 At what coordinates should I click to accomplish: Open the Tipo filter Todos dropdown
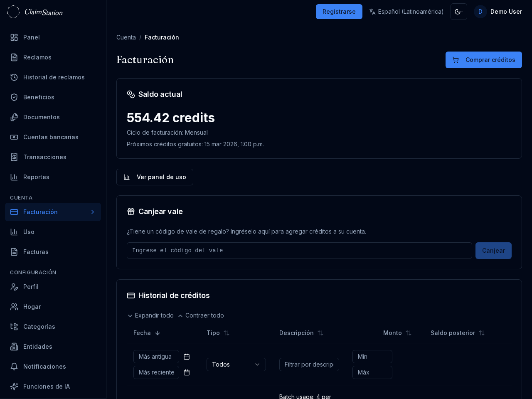coord(236,365)
